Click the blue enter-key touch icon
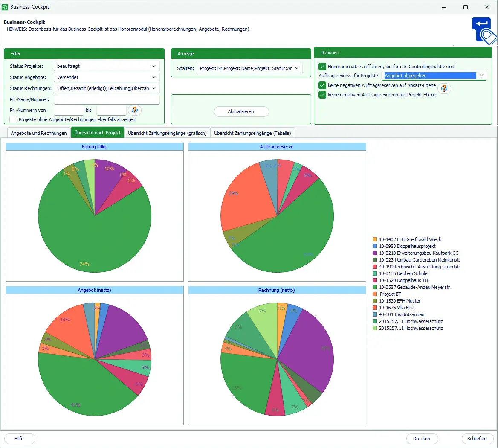This screenshot has width=498, height=448. point(484,31)
